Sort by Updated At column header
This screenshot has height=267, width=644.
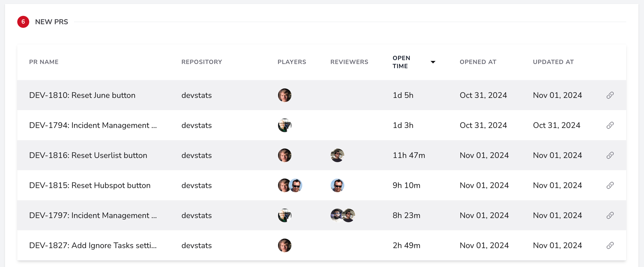pos(553,62)
